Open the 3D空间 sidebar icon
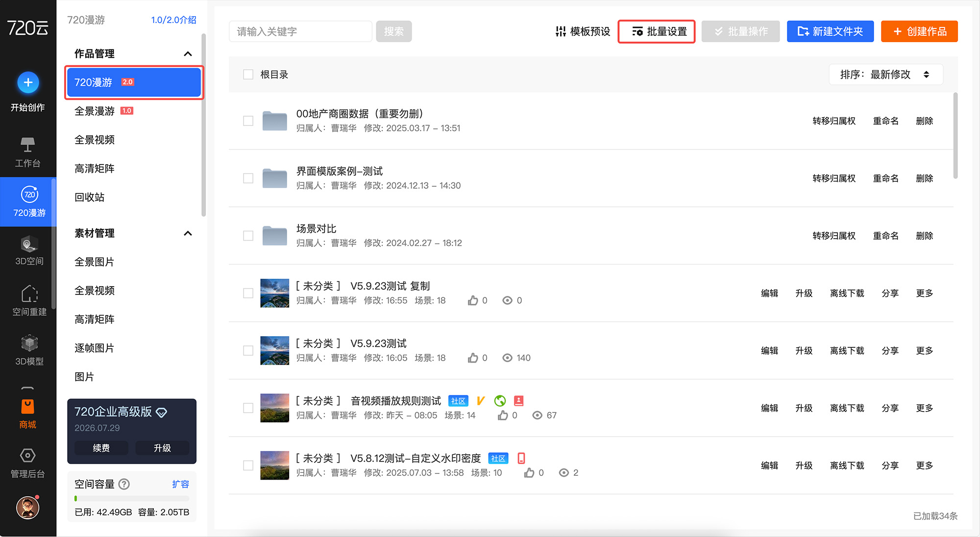 pyautogui.click(x=29, y=251)
